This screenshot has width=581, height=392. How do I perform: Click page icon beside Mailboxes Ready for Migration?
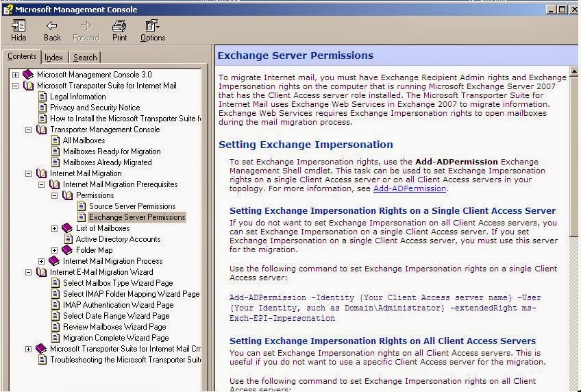(55, 151)
